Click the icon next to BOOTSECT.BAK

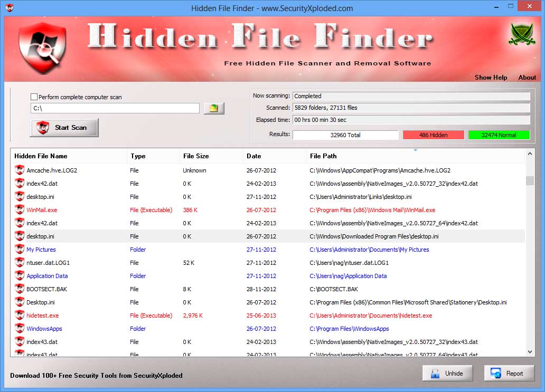(20, 289)
